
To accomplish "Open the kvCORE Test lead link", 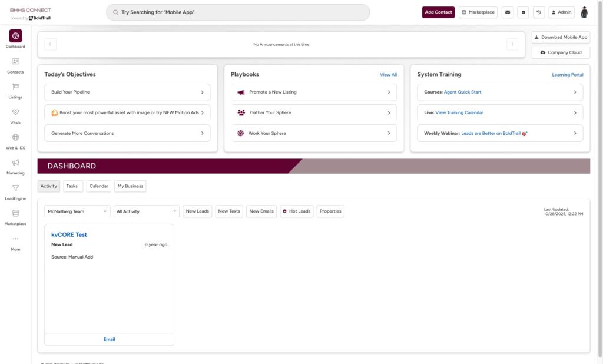I will pos(69,234).
